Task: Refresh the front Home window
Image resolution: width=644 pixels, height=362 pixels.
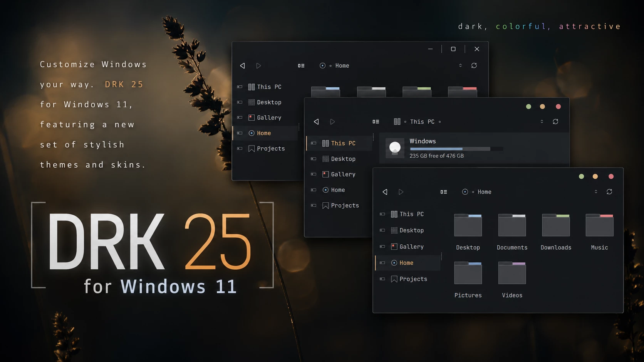Action: pos(609,192)
